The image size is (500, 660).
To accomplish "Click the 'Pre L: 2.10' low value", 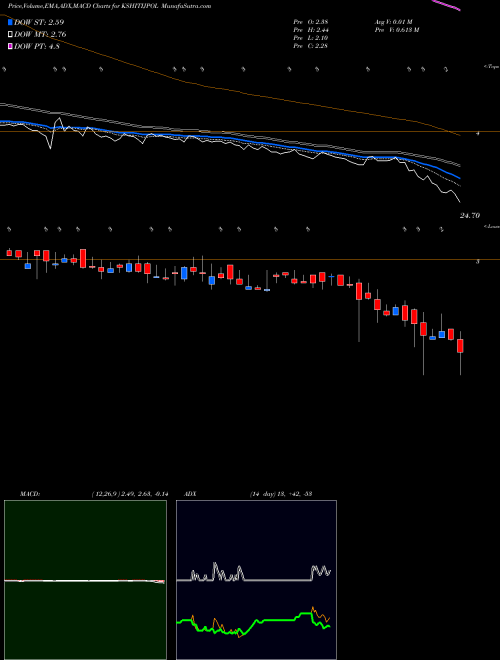I will [311, 38].
